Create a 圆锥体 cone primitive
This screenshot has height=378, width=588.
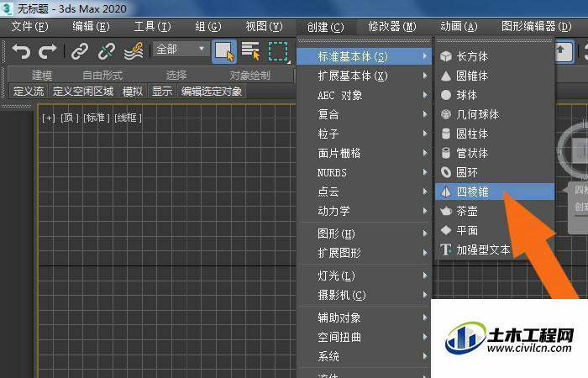494,76
